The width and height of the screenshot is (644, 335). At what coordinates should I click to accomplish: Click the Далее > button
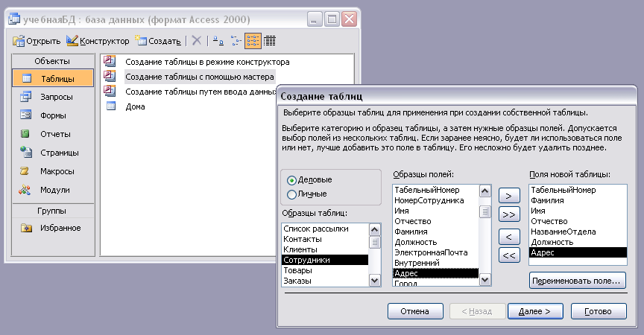pos(535,311)
